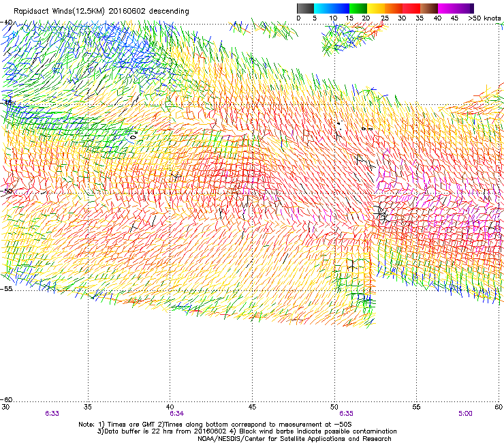504x443 pixels.
Task: Click the 'Rapidscat Winds(12.5KM) 20160602 descending' title
Action: click(x=101, y=12)
